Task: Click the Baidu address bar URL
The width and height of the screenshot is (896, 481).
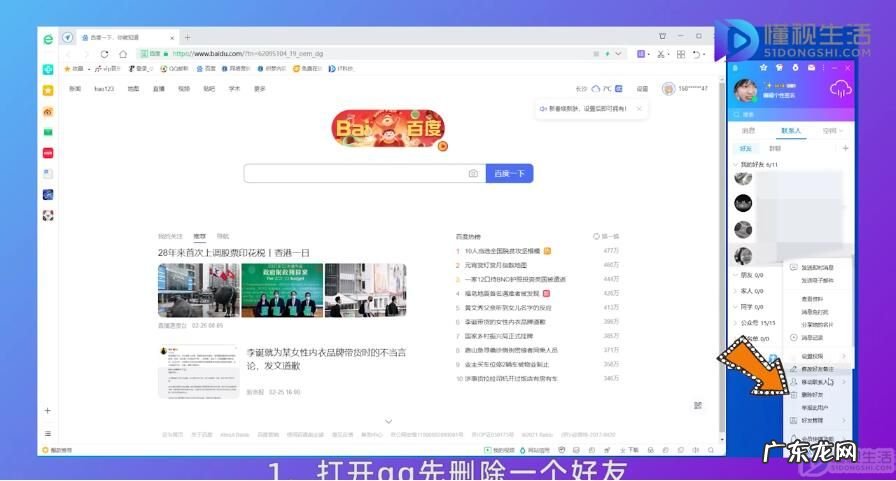Action: coord(247,54)
